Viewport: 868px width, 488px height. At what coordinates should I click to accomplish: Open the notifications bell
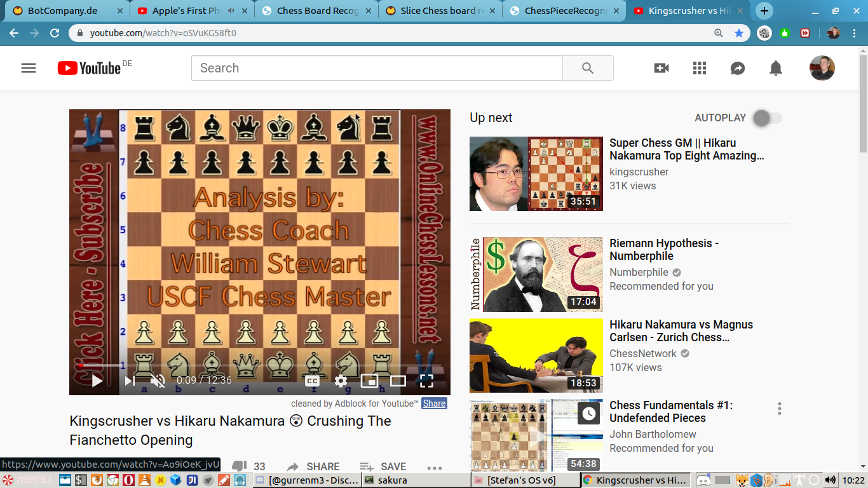point(776,68)
